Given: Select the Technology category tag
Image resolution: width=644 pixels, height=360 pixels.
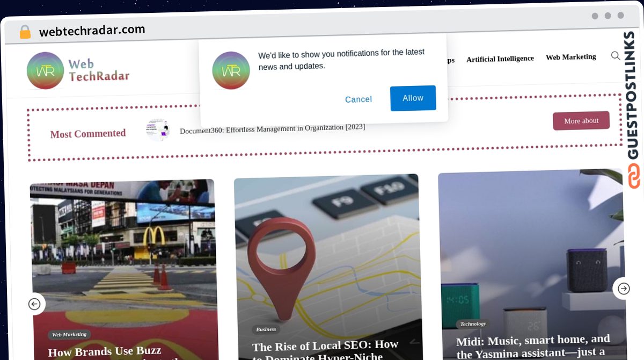Looking at the screenshot, I should point(473,324).
